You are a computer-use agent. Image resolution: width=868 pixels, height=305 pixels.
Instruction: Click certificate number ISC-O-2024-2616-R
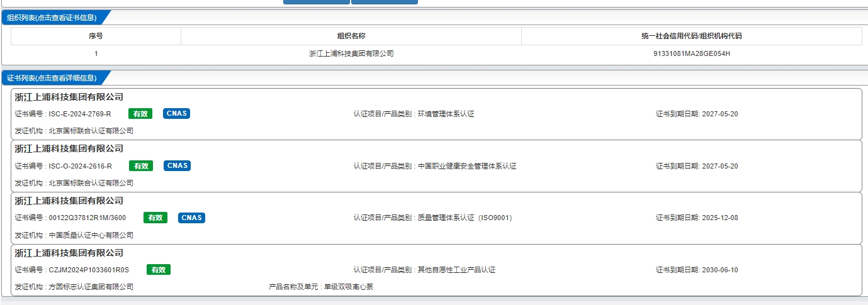(80, 166)
